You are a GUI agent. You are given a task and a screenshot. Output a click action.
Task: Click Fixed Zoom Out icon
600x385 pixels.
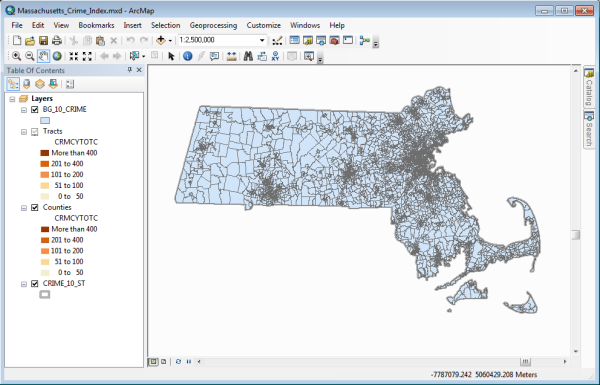[x=87, y=56]
